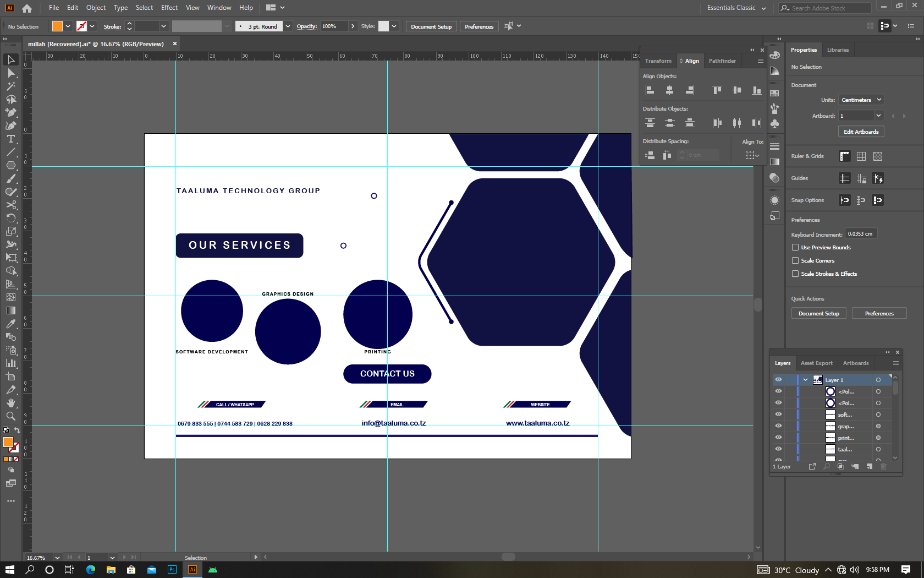
Task: Open the fill color dropdown arrow
Action: click(68, 26)
